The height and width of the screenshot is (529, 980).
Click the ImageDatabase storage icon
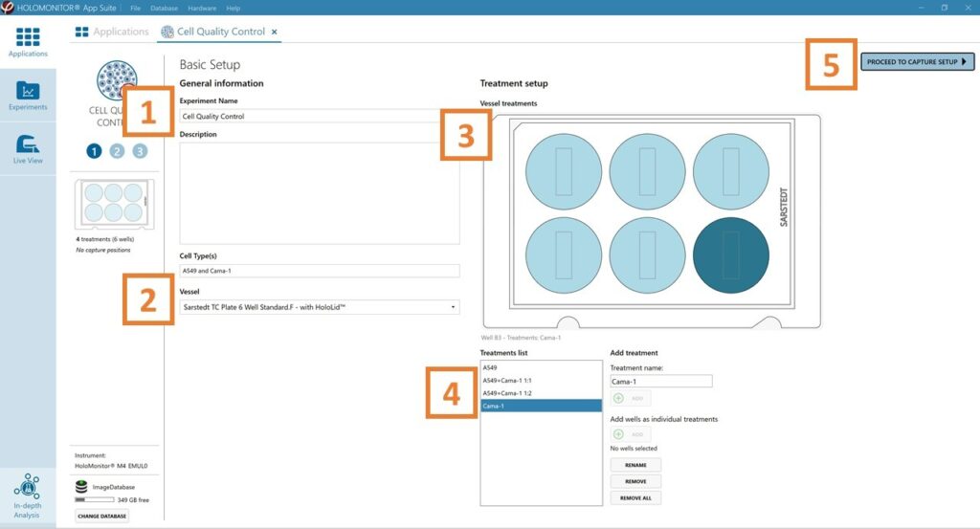pyautogui.click(x=81, y=487)
